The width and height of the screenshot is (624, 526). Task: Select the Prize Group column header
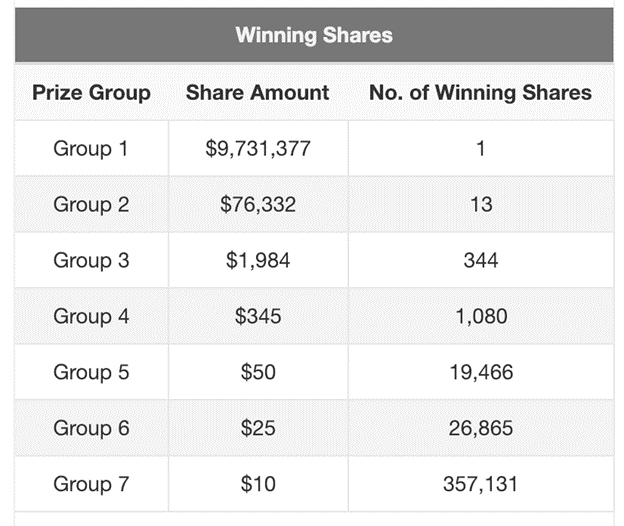[x=91, y=93]
